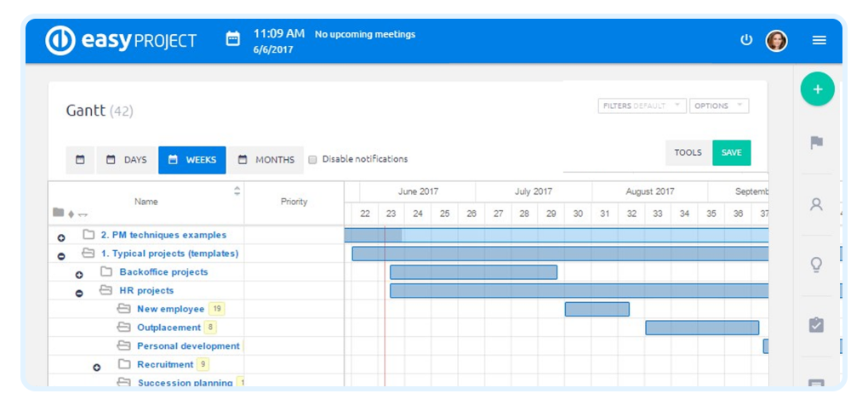Click the power sign-out icon
The width and height of the screenshot is (868, 405).
pyautogui.click(x=747, y=40)
